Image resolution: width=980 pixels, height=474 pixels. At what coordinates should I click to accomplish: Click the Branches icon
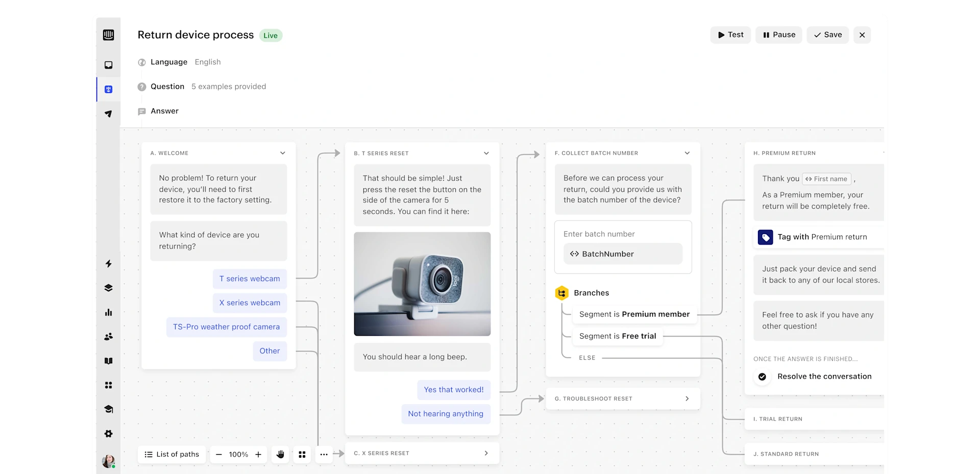[562, 293]
